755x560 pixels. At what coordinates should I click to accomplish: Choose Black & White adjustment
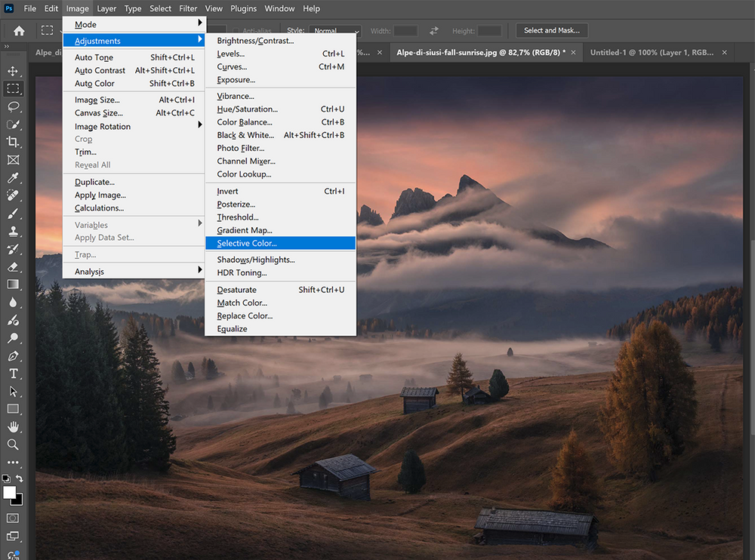280,135
